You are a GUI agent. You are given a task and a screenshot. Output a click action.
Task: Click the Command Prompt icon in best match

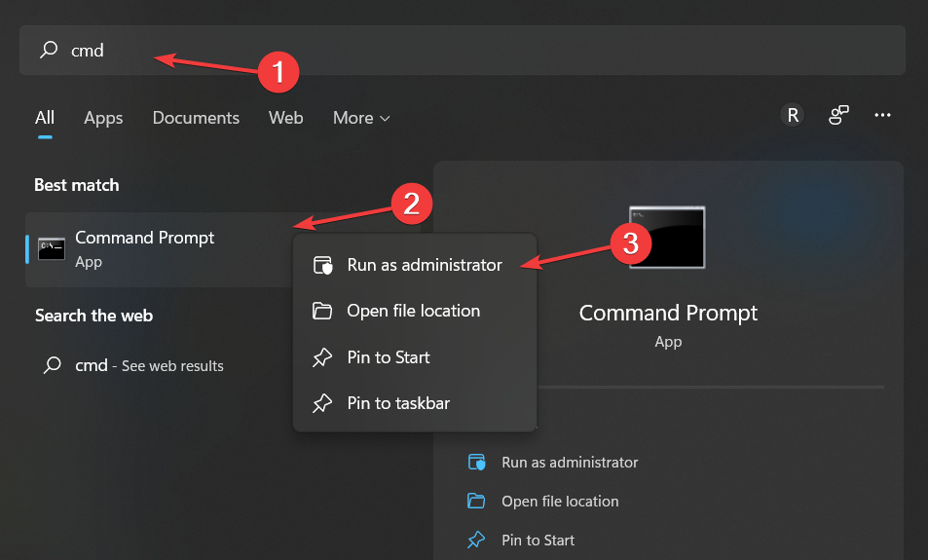click(52, 248)
